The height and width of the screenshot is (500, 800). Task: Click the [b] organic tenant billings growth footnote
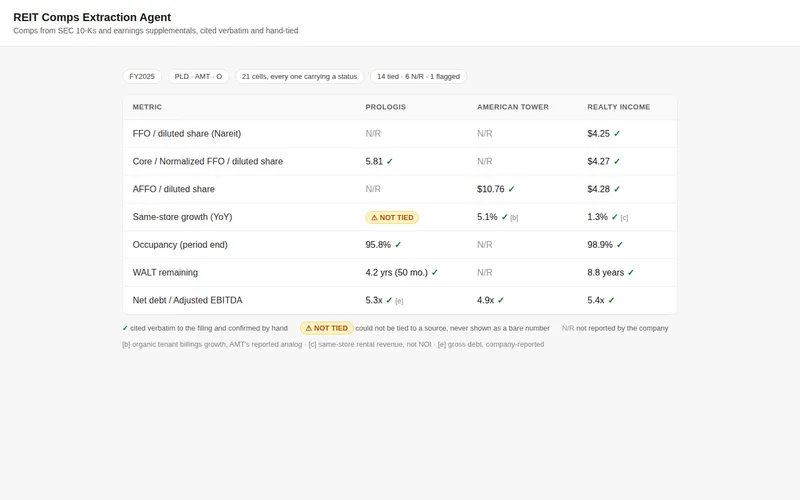tap(212, 344)
